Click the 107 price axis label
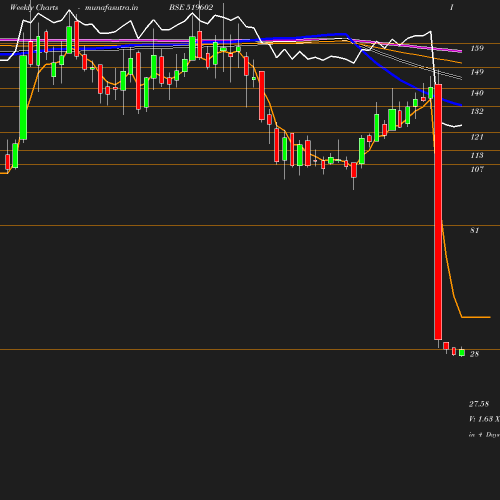The width and height of the screenshot is (500, 500). [477, 169]
